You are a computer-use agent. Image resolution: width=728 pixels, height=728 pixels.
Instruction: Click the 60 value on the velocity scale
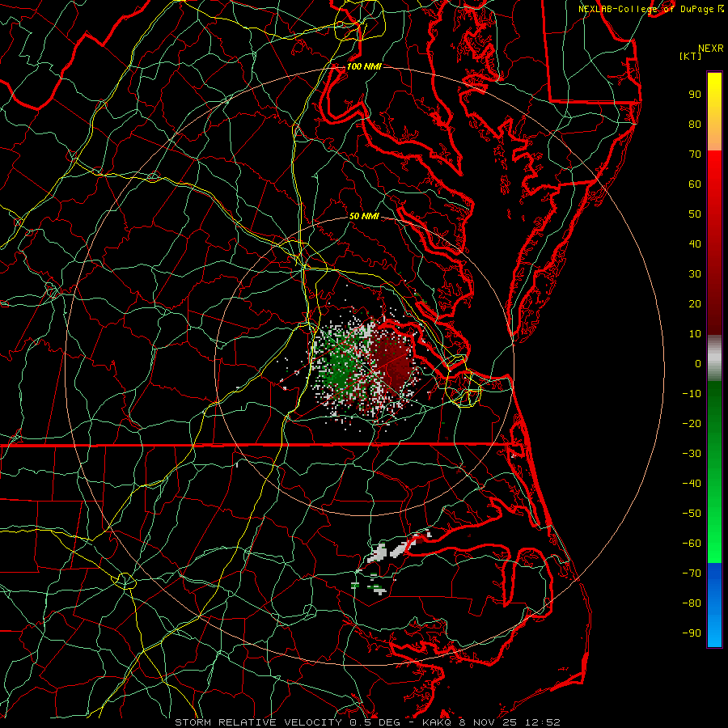[695, 184]
